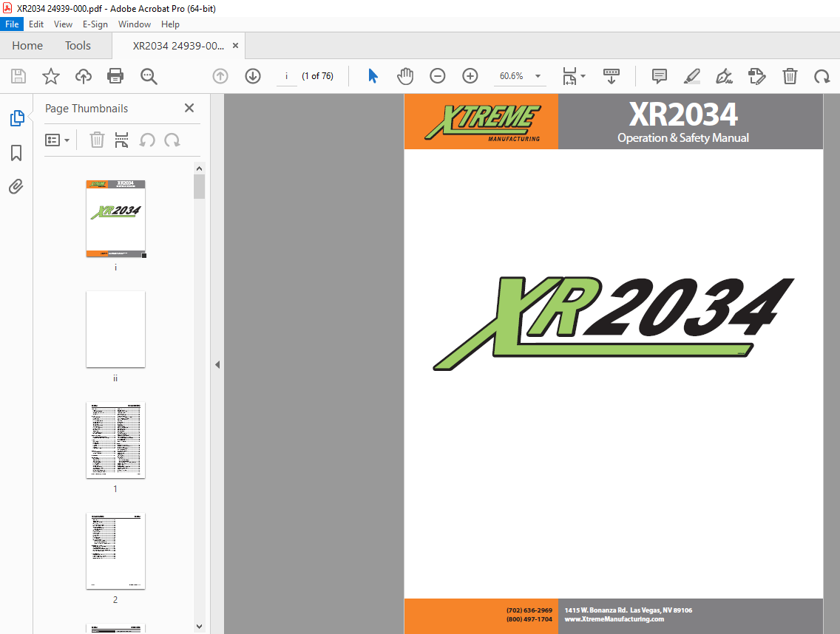840x634 pixels.
Task: Click the upload to cloud icon
Action: coord(83,76)
